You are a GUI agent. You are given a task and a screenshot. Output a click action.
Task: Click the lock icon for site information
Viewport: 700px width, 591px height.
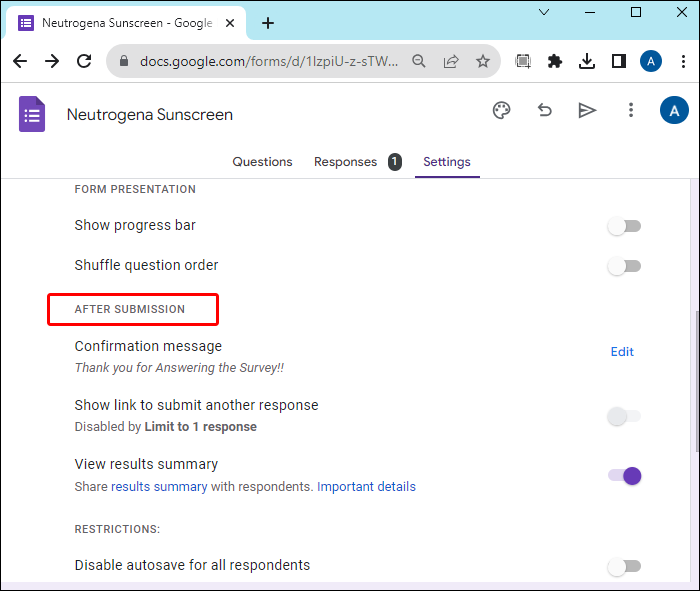pyautogui.click(x=124, y=61)
